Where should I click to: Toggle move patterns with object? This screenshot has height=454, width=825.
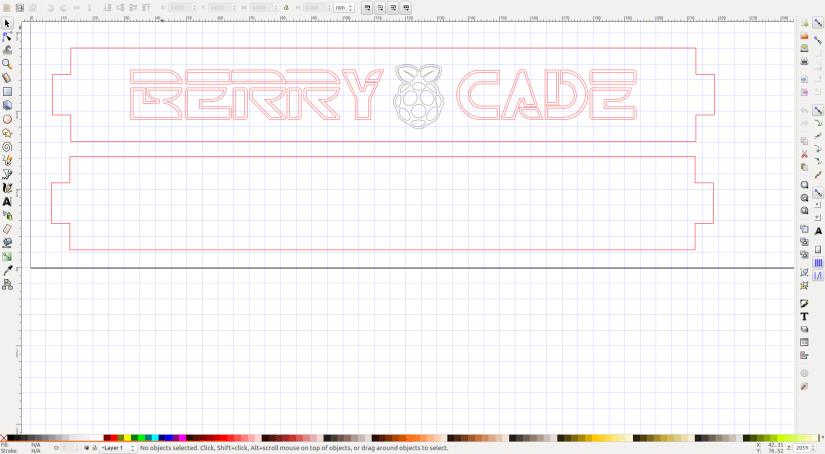click(x=406, y=8)
